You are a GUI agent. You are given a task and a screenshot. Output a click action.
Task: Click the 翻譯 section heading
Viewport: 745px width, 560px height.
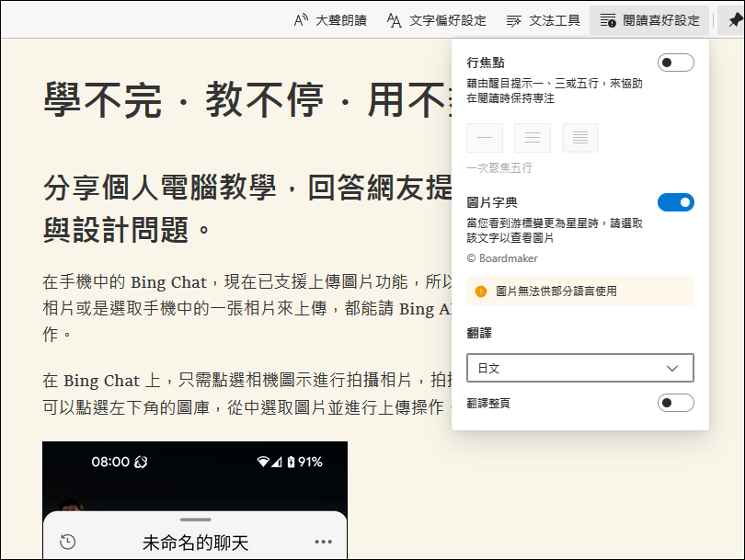pos(479,333)
